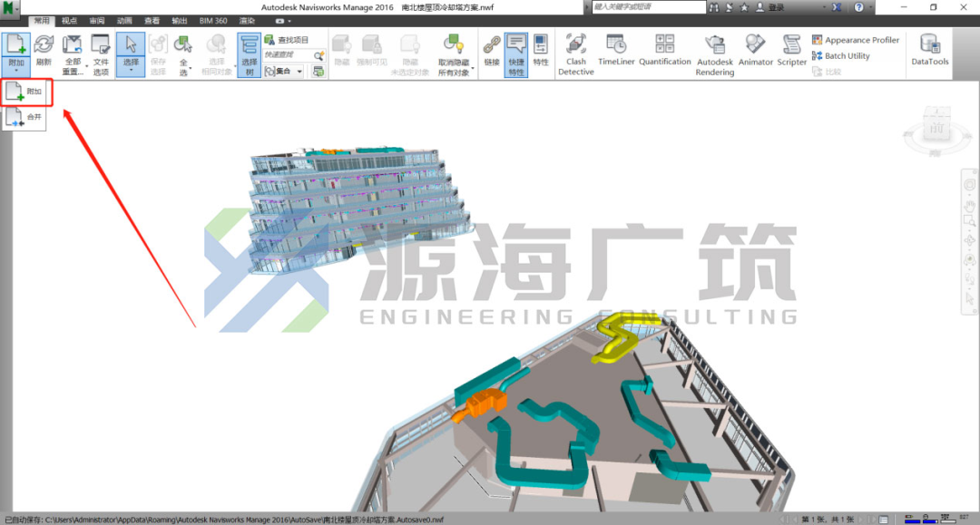Switch to the 审阅 (Review) tab
Viewport: 980px width, 525px height.
pyautogui.click(x=97, y=21)
